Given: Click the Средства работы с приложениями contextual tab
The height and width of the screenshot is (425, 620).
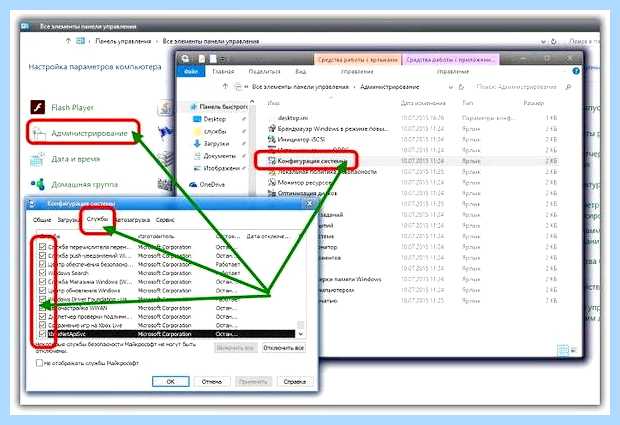Looking at the screenshot, I should coord(450,60).
